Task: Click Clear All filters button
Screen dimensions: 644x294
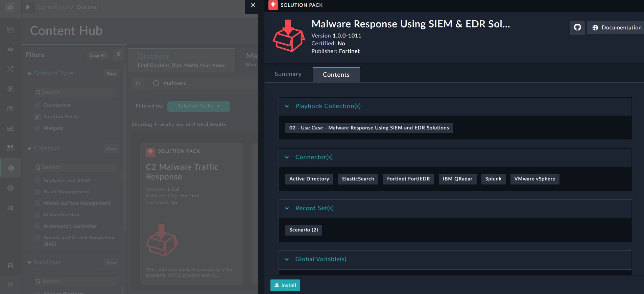Action: (x=98, y=55)
